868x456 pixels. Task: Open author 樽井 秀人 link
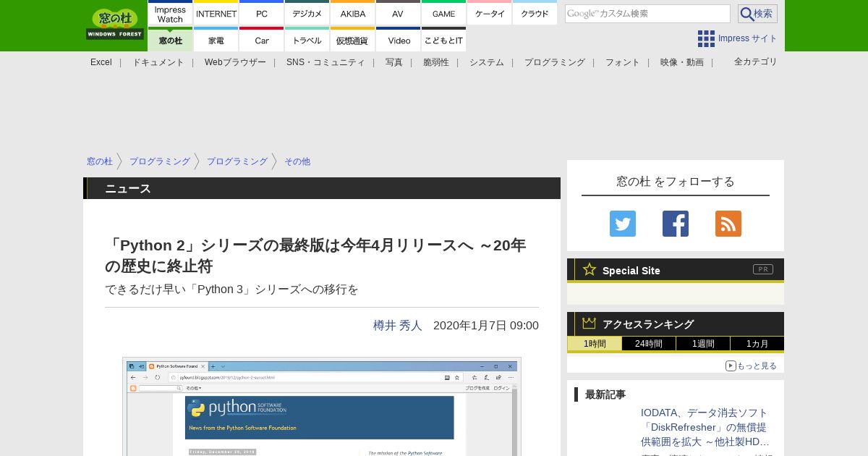[398, 325]
